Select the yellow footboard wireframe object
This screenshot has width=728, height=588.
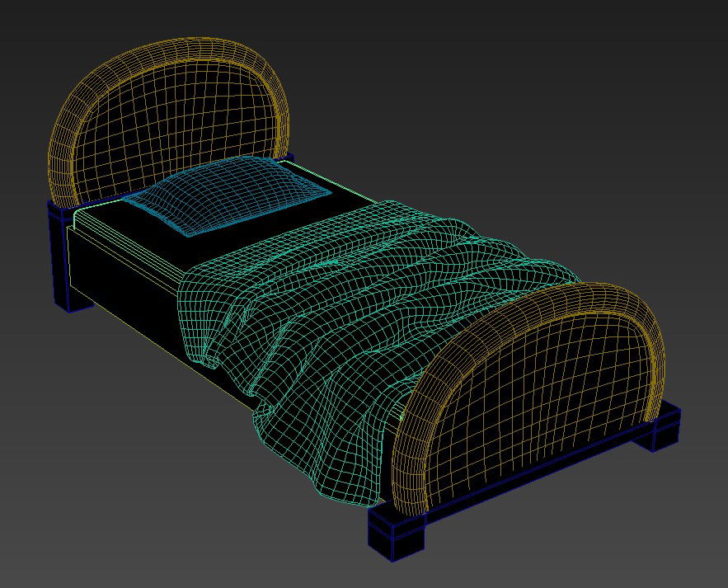point(536,388)
